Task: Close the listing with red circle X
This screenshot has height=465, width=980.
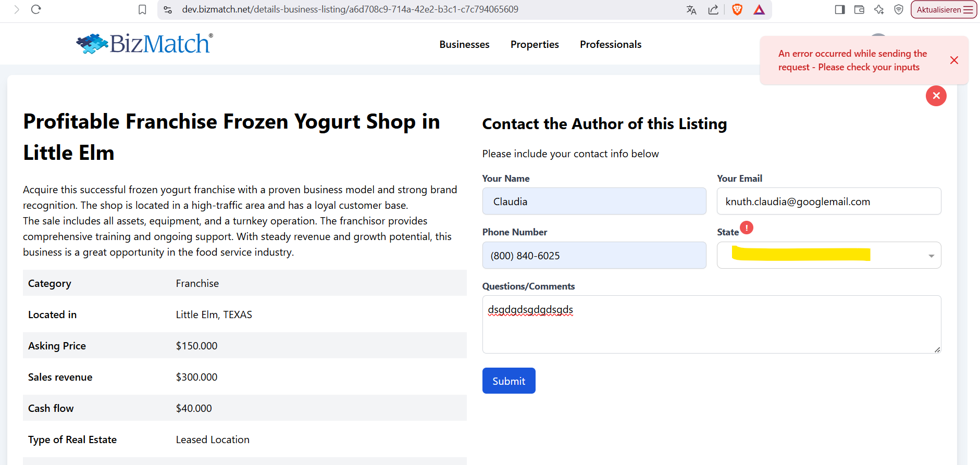Action: point(936,96)
